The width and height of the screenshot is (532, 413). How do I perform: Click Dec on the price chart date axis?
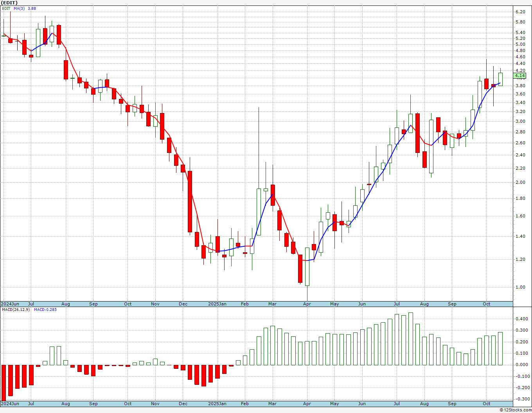click(183, 304)
